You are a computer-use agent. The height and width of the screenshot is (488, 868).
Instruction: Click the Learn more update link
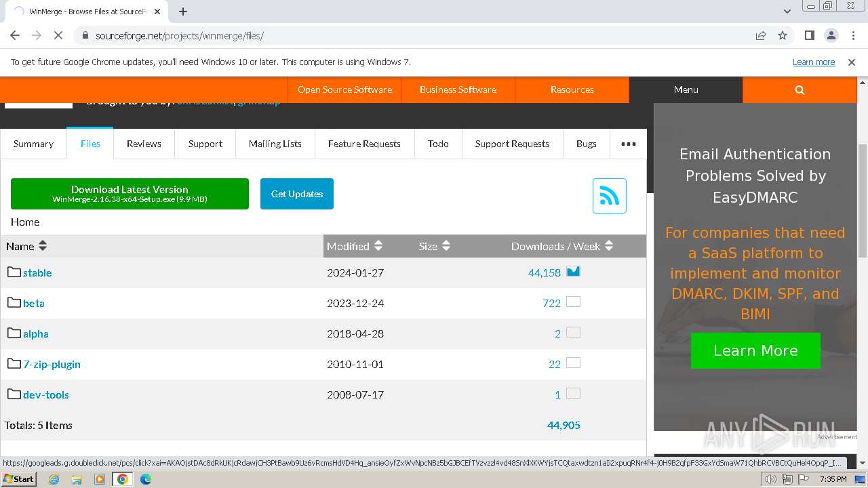click(814, 62)
